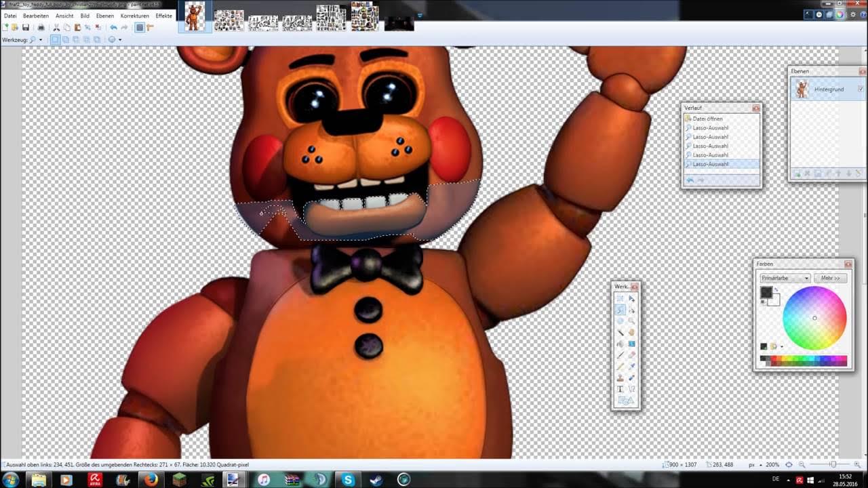Click the zoom slider in status bar
868x488 pixels.
pyautogui.click(x=833, y=464)
